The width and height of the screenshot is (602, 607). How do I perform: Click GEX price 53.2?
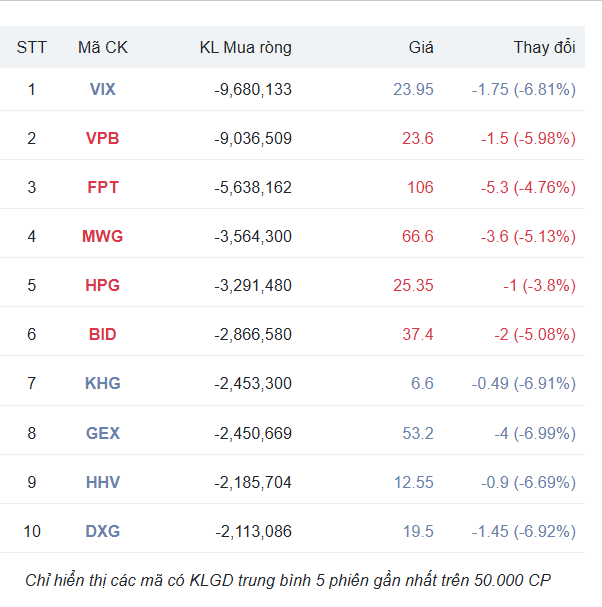[417, 433]
